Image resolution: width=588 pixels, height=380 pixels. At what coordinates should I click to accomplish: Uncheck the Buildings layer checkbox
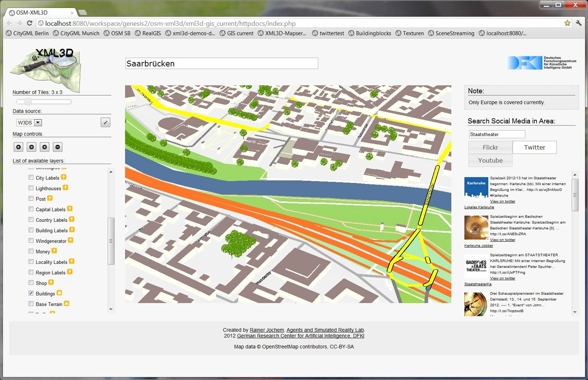(x=31, y=293)
